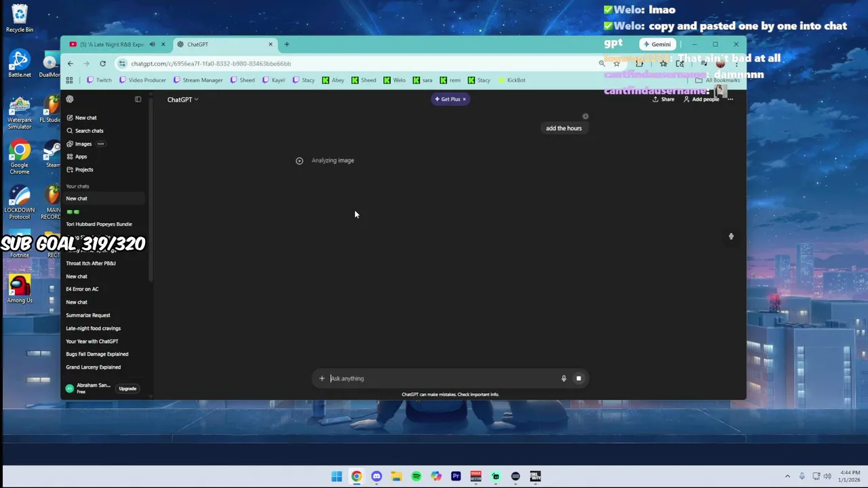The height and width of the screenshot is (488, 868).
Task: Open a new browser tab
Action: click(287, 45)
